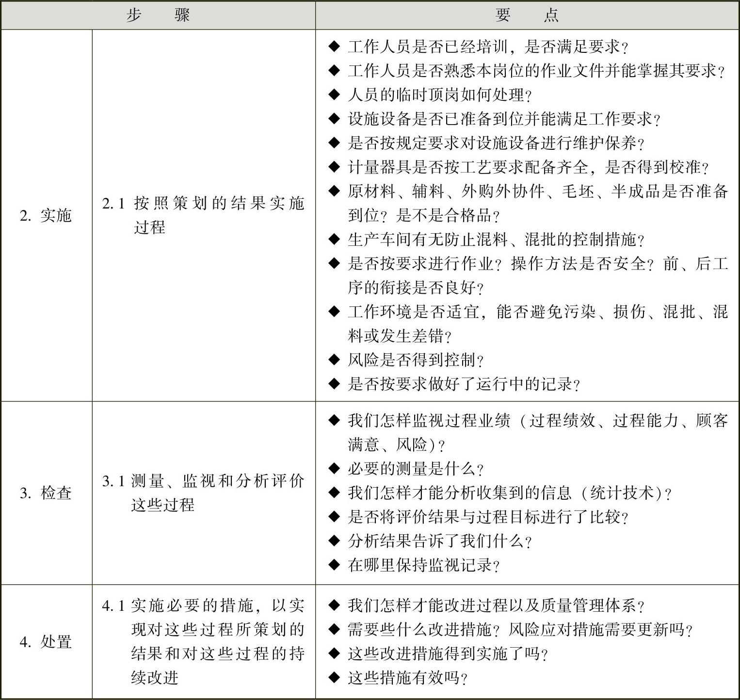The width and height of the screenshot is (740, 700).
Task: Select the line starting "我们怎样监视过程业绩"
Action: pos(529,432)
